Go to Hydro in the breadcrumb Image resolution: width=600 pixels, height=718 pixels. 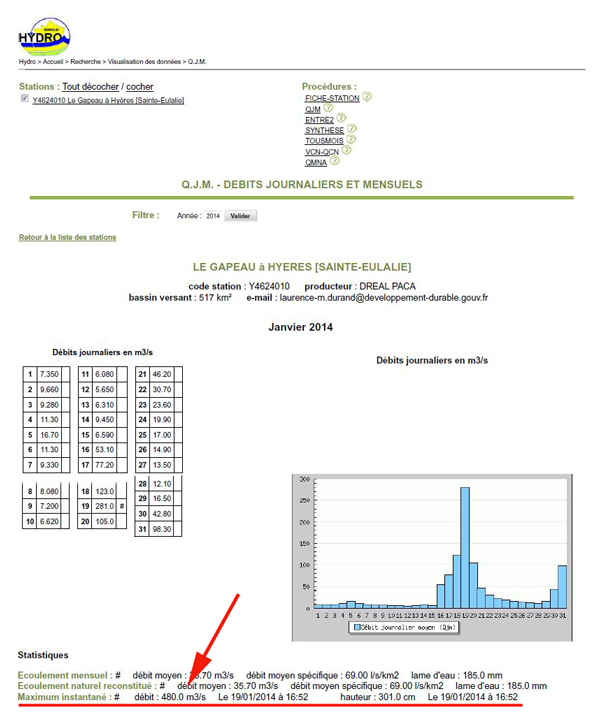click(x=27, y=61)
